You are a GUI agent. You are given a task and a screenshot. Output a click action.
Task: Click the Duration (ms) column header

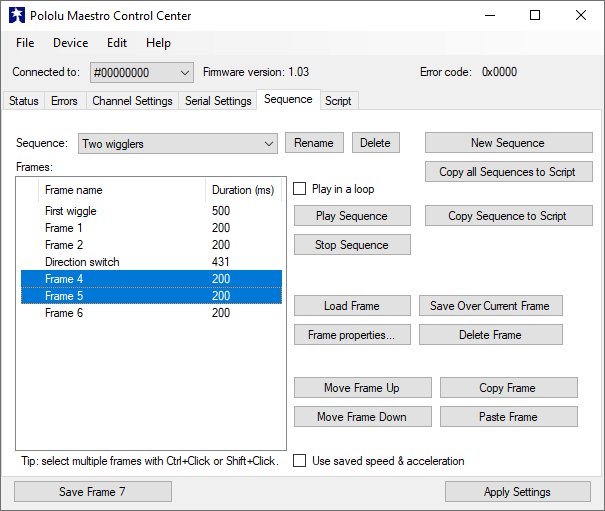(242, 190)
